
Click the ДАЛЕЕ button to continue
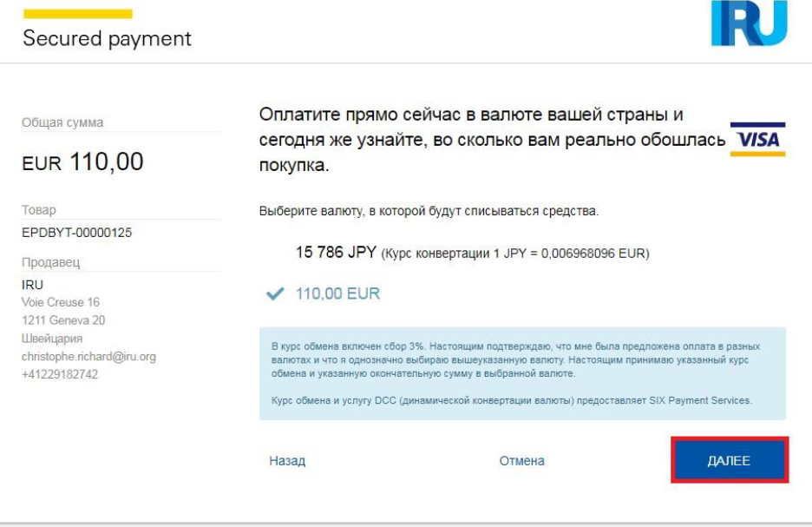(729, 460)
